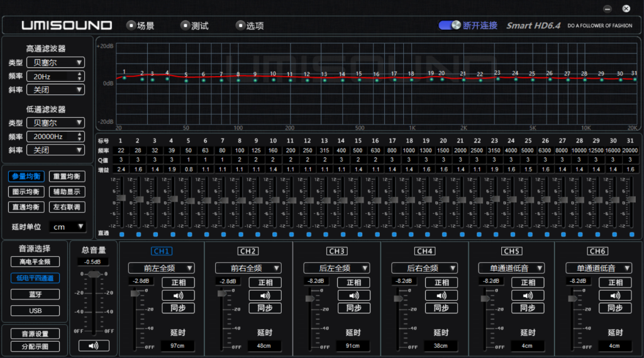Open 音源设置 settings
The width and height of the screenshot is (644, 358).
(x=35, y=333)
